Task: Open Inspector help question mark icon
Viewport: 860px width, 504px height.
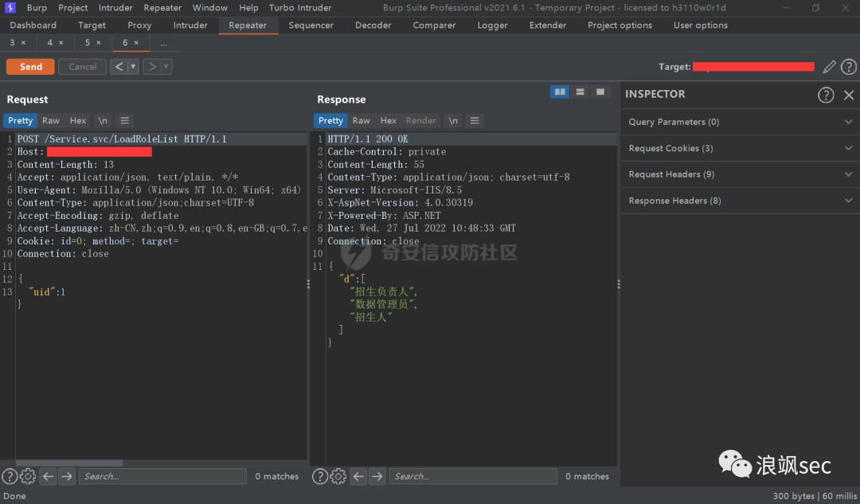Action: (826, 95)
